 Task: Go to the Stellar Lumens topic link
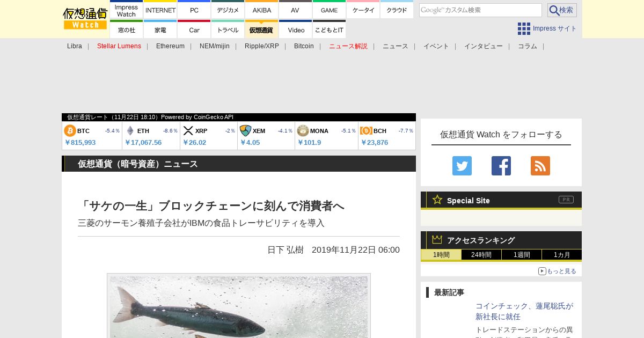tap(119, 46)
